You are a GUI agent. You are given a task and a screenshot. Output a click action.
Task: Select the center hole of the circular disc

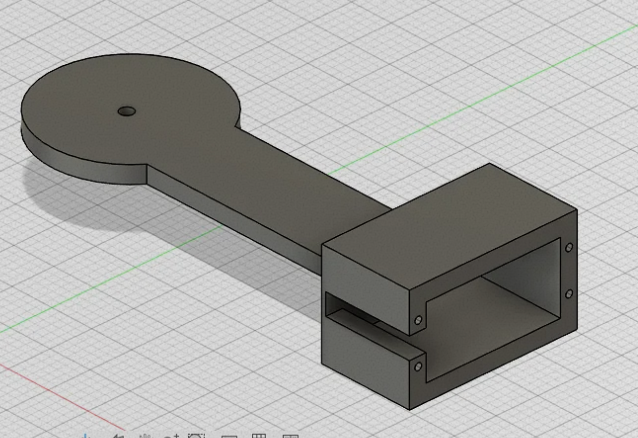pos(127,111)
